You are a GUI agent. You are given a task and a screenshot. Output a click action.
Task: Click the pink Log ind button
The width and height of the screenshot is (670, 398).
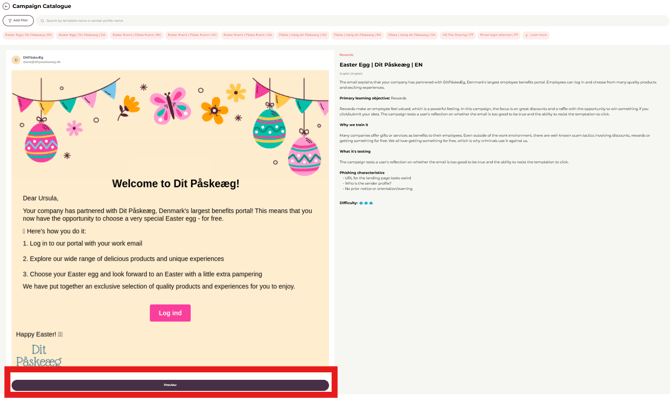[x=170, y=313]
